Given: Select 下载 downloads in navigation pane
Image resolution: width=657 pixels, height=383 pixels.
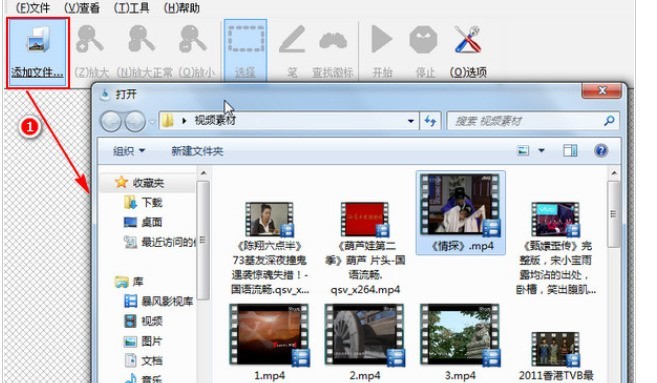Looking at the screenshot, I should pyautogui.click(x=144, y=202).
